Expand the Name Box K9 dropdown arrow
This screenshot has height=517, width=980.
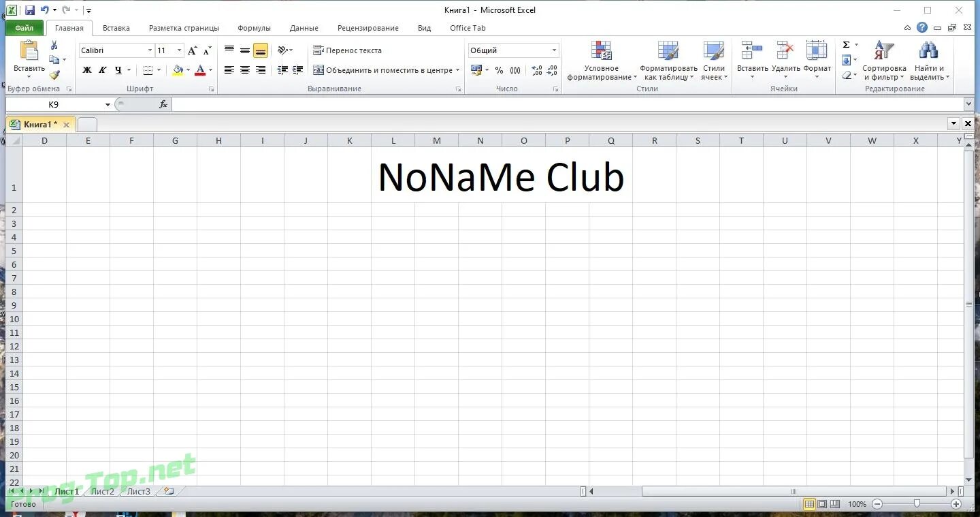[108, 104]
